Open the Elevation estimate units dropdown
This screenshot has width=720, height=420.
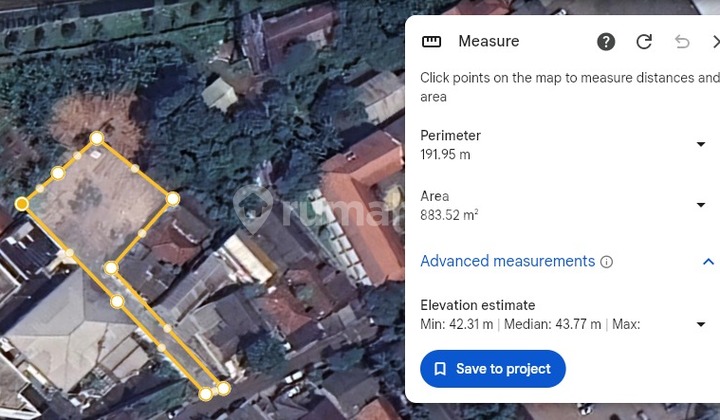pyautogui.click(x=701, y=324)
